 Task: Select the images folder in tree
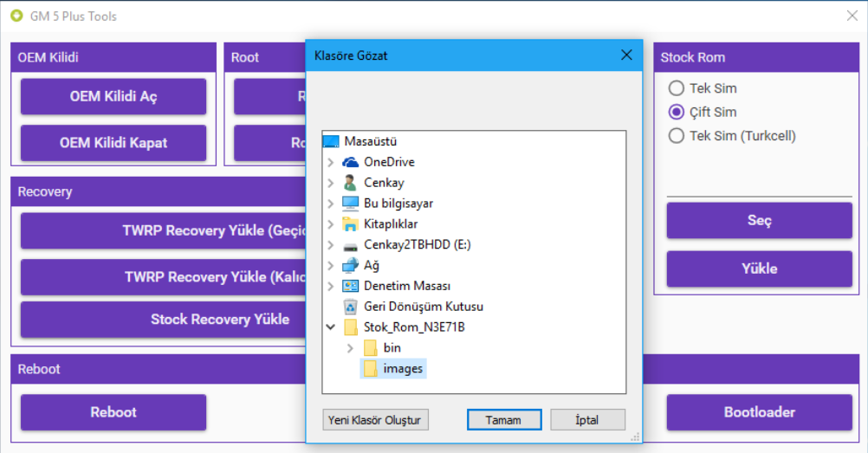coord(393,369)
